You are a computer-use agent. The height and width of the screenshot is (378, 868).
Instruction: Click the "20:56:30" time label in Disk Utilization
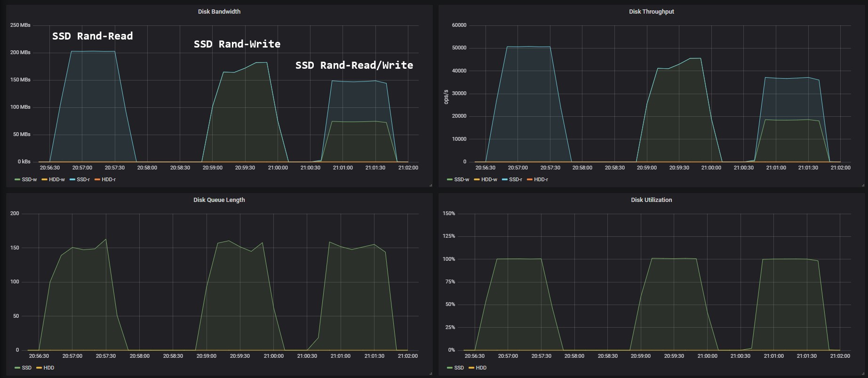point(474,356)
